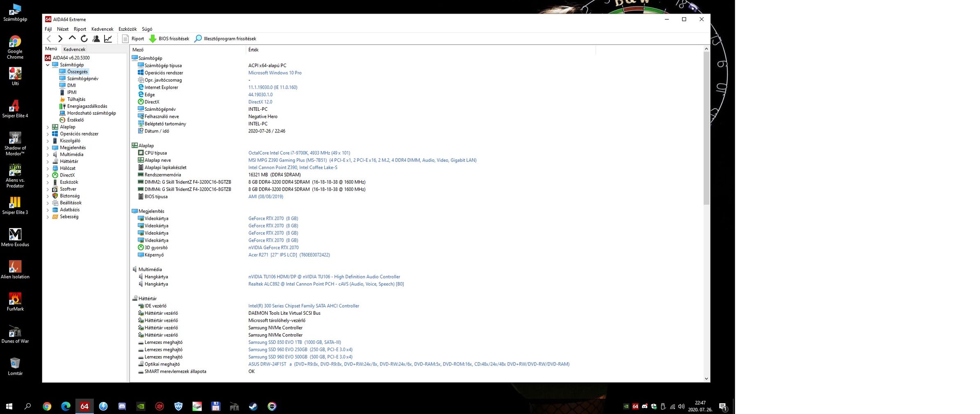Image resolution: width=980 pixels, height=414 pixels.
Task: Open the graph chart tool in toolbar
Action: [108, 39]
